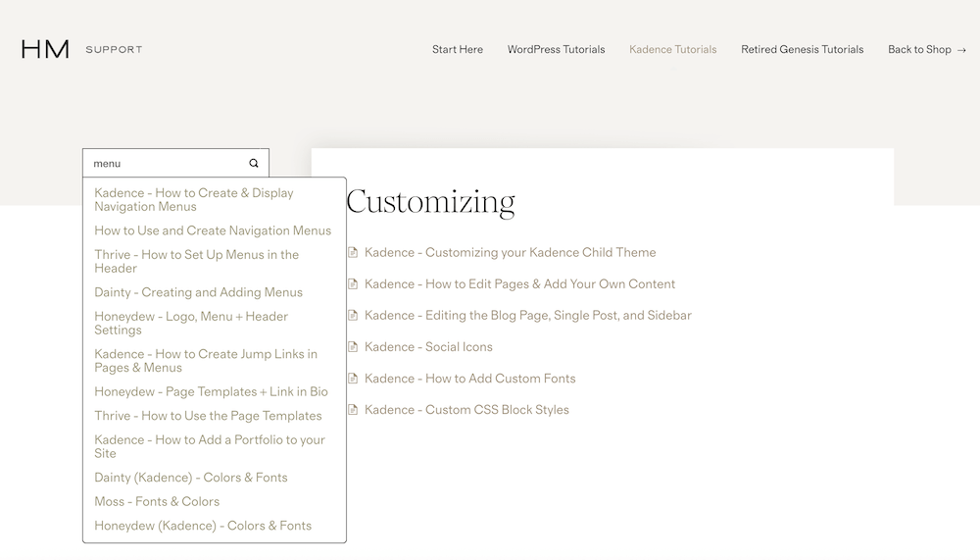Click the document icon beside Custom CSS Block Styles
The width and height of the screenshot is (980, 560).
pyautogui.click(x=353, y=410)
